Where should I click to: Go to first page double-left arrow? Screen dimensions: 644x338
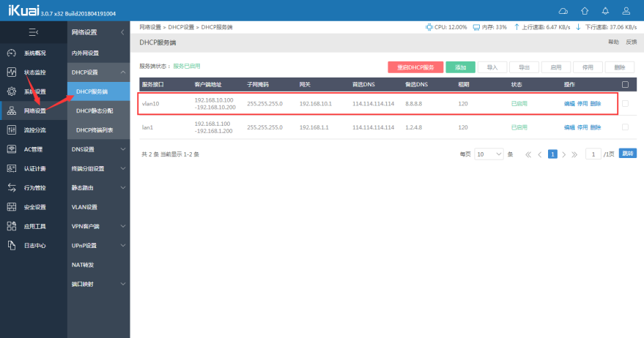528,154
